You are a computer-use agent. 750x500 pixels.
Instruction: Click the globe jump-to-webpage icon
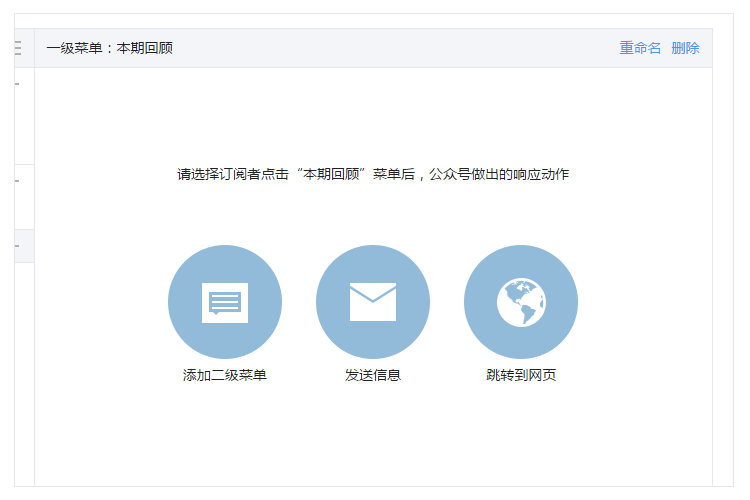click(520, 302)
